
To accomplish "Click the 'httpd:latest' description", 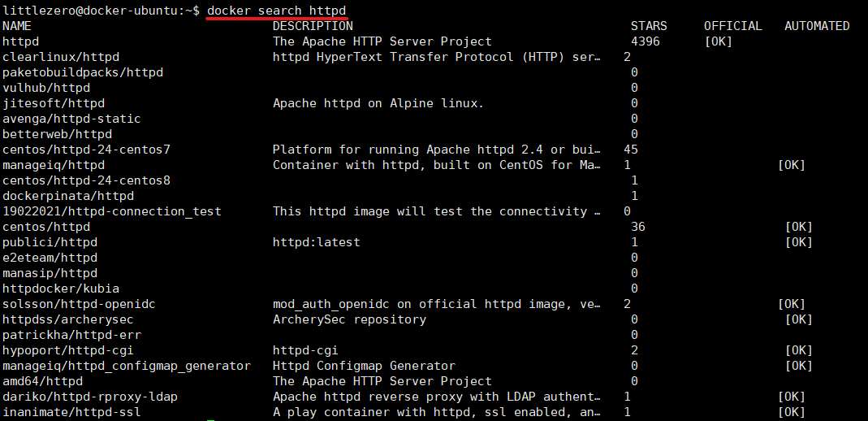I will (316, 243).
